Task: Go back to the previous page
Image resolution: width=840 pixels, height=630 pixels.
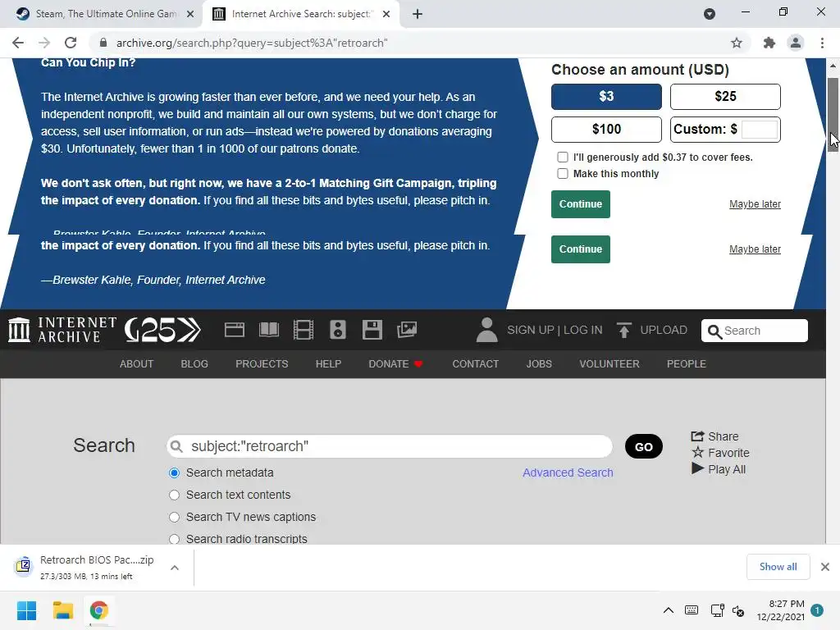Action: (x=18, y=43)
